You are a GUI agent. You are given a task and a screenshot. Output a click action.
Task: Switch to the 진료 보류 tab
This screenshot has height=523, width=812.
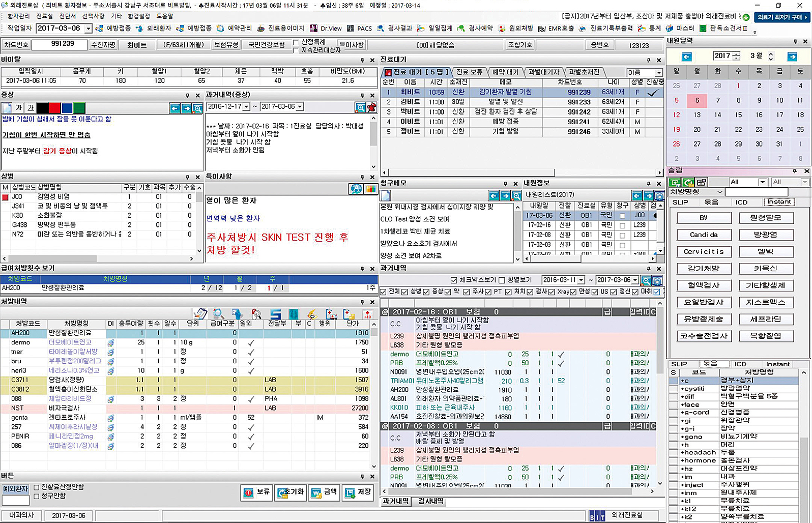tap(469, 72)
